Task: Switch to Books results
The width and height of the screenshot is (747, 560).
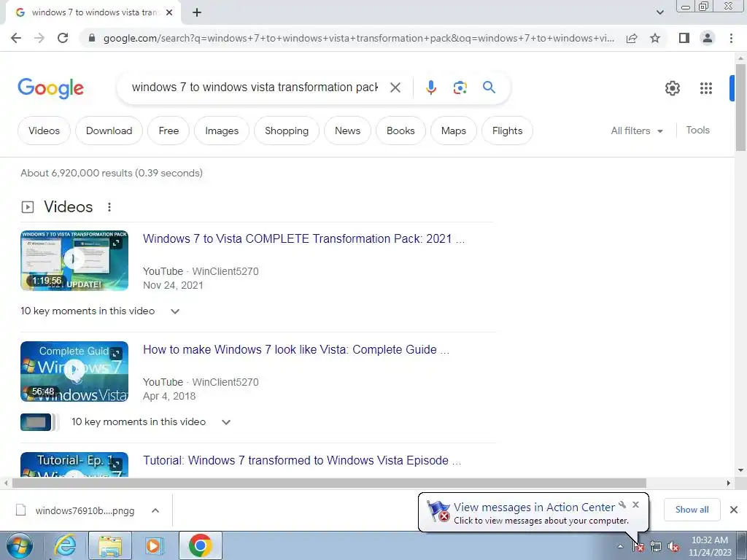Action: click(400, 131)
